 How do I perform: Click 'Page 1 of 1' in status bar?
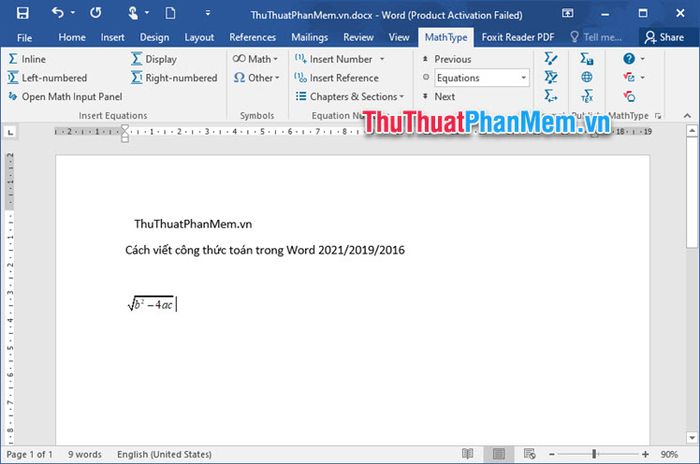pyautogui.click(x=29, y=454)
